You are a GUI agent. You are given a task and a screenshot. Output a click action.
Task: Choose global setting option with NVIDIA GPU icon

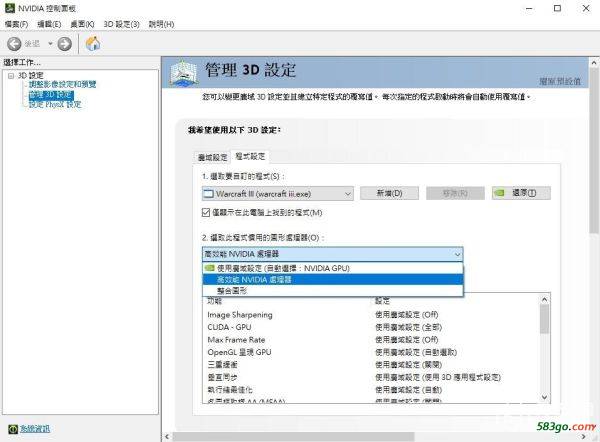(283, 268)
